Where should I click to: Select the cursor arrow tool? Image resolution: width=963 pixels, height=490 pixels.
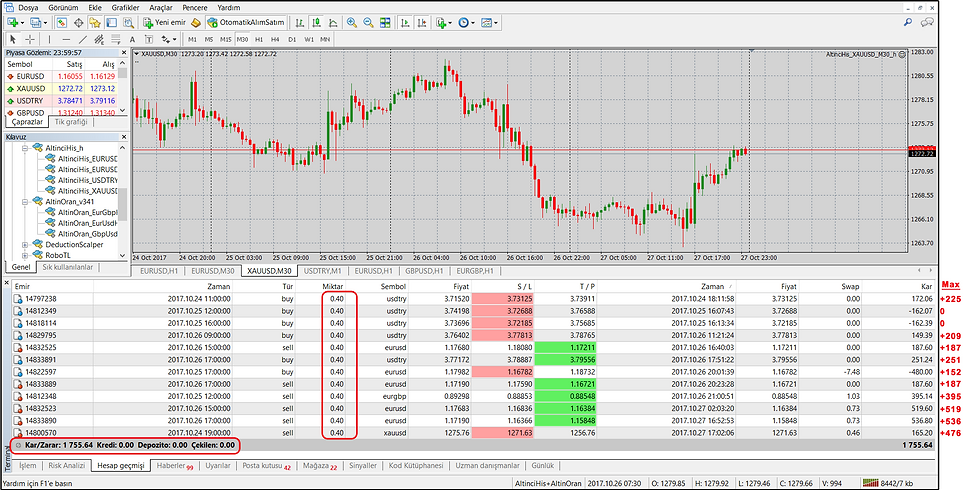tap(14, 39)
